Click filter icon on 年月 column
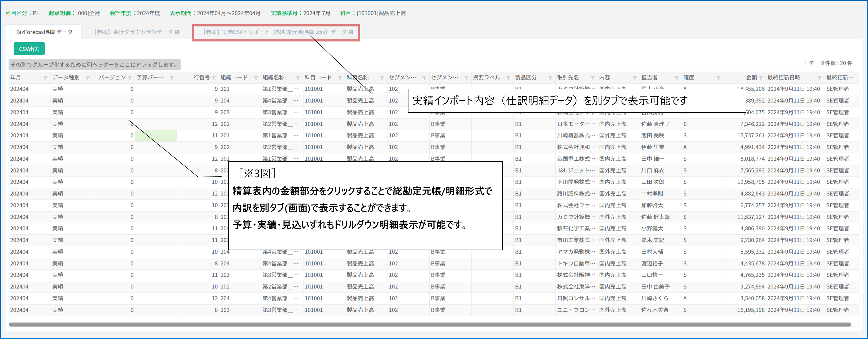 pyautogui.click(x=45, y=78)
